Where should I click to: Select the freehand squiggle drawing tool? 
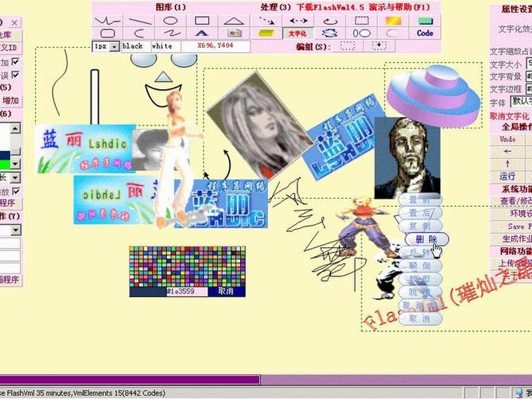point(108,21)
